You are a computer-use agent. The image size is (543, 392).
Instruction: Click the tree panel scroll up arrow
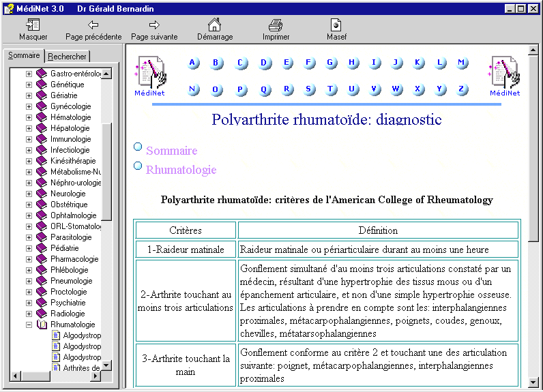click(106, 74)
